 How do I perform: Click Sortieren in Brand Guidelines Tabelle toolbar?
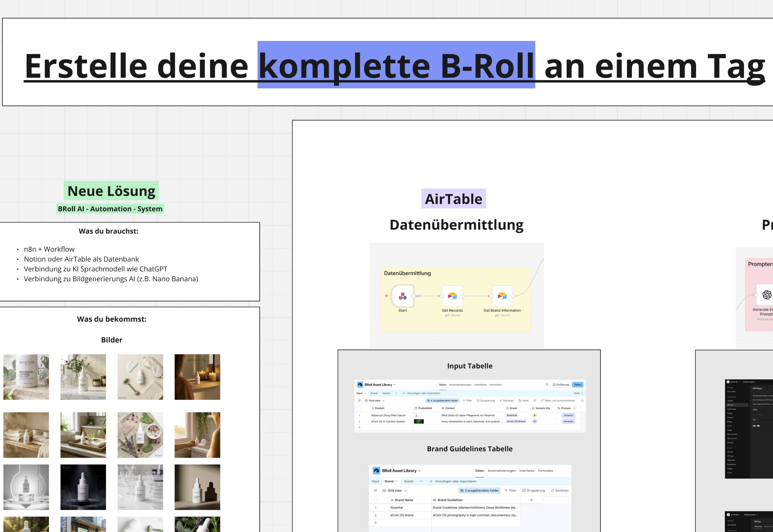coord(559,491)
